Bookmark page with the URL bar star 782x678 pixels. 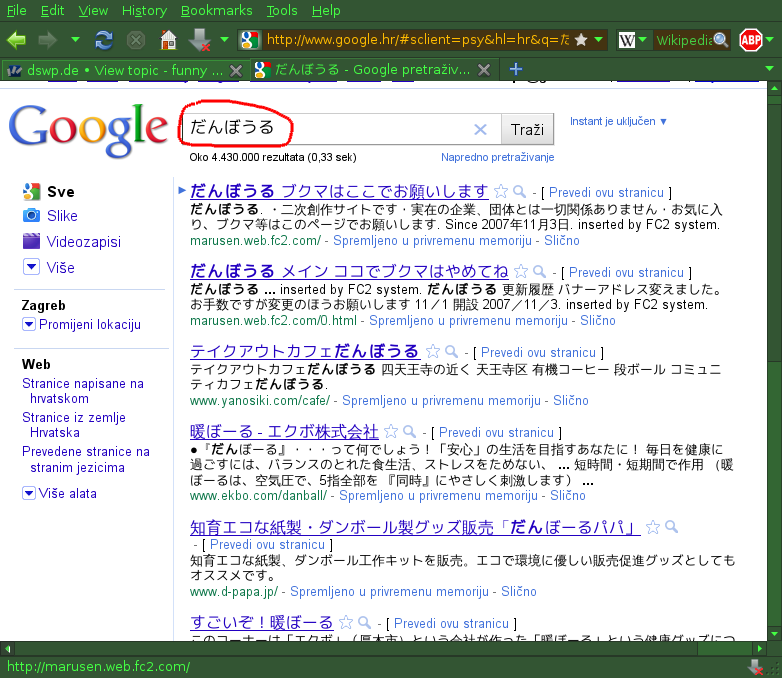point(581,40)
